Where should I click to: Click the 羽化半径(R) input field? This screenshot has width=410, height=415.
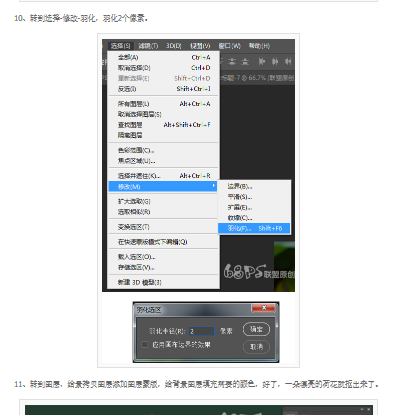pyautogui.click(x=202, y=331)
